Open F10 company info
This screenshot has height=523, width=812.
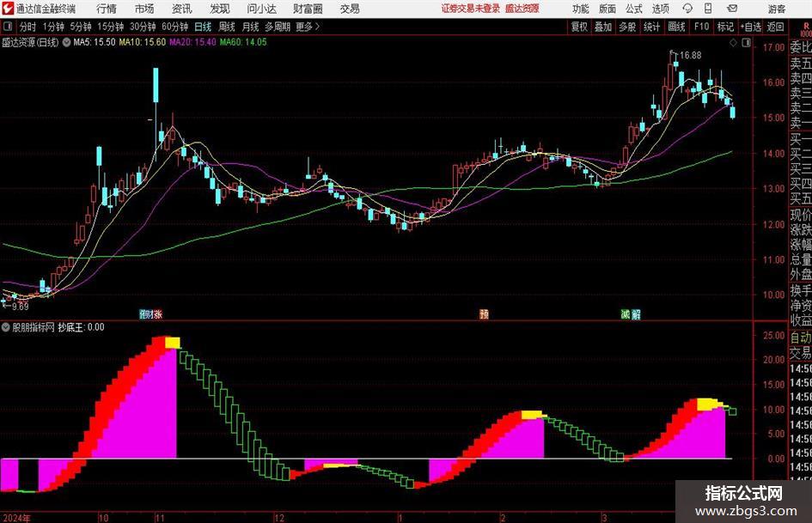pyautogui.click(x=702, y=27)
